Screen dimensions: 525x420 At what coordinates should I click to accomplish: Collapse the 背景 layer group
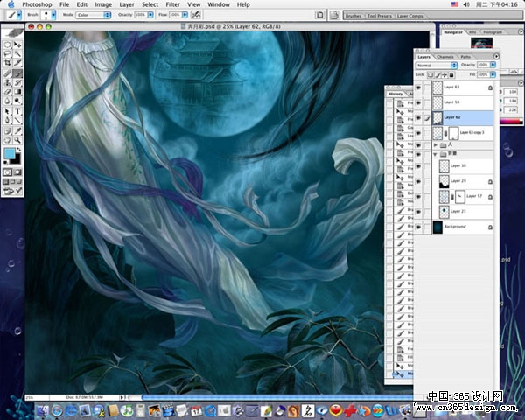tap(436, 154)
